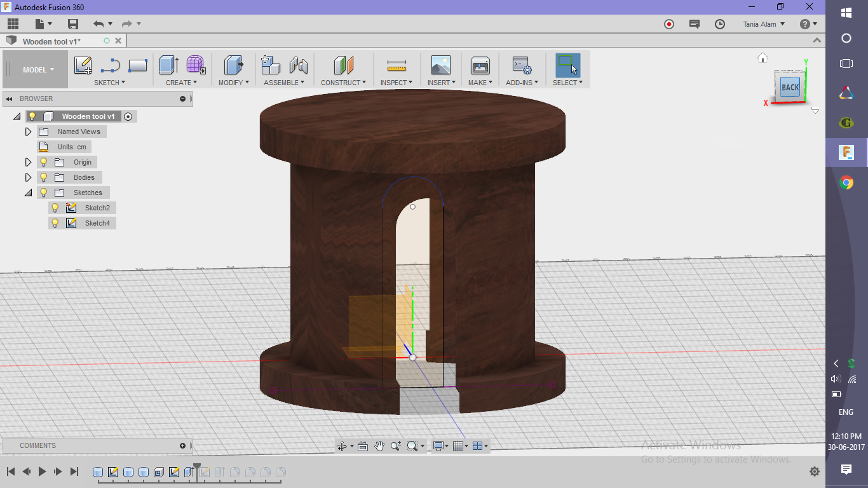Activate Wooden tool v1 component radio button
868x488 pixels.
(128, 116)
